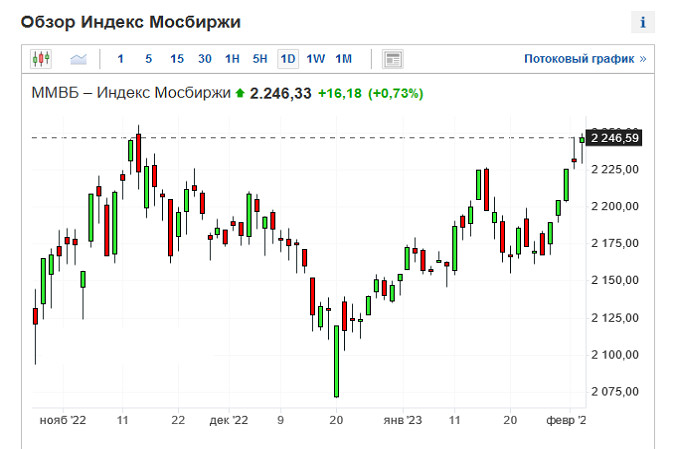Click the янв '23 date axis label
Screen dimensions: 675x449
404,421
